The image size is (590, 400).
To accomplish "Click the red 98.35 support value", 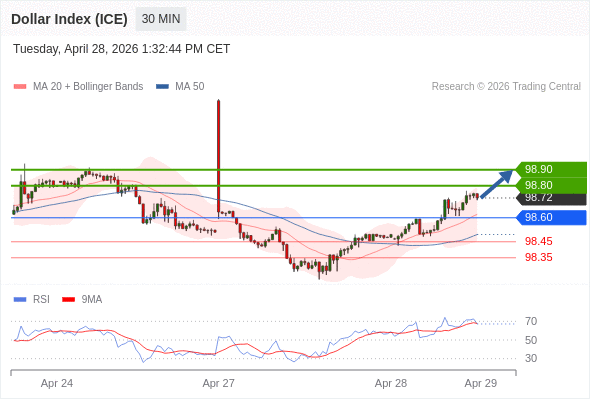I will coord(539,257).
